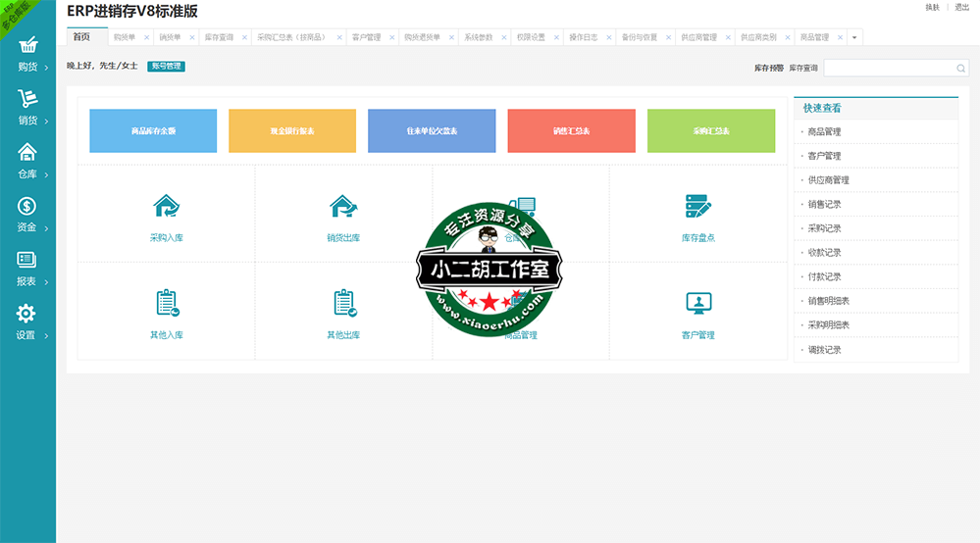Click the 采购入库 purchase inbound icon
The image size is (980, 543).
[x=166, y=207]
